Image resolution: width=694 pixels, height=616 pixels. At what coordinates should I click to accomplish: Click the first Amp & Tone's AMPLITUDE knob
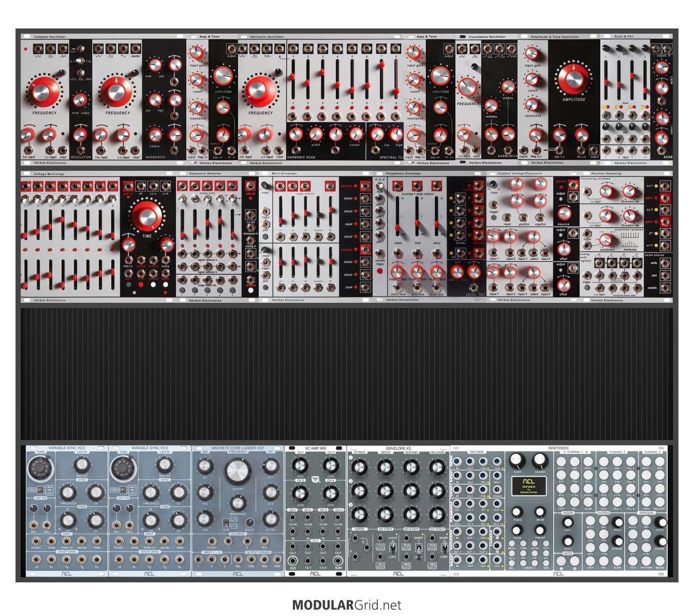(x=224, y=76)
